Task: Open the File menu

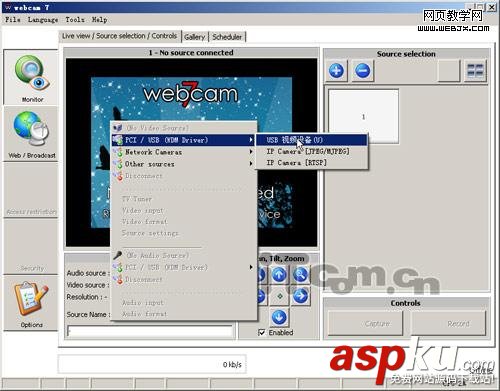Action: pos(13,20)
